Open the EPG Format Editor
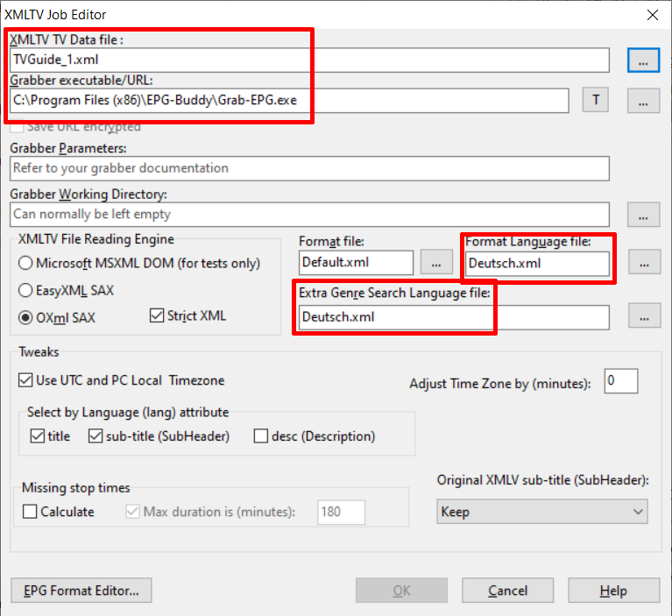The width and height of the screenshot is (672, 616). [x=81, y=591]
